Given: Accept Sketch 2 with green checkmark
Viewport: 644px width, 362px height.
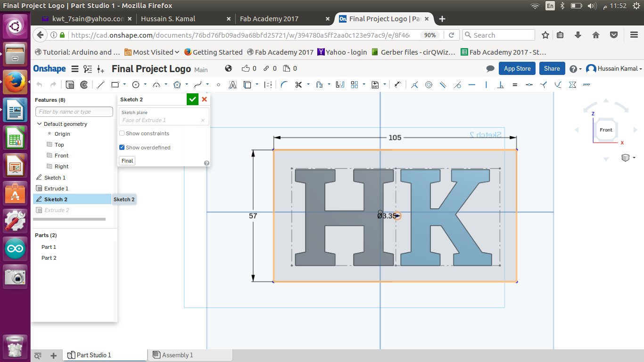Looking at the screenshot, I should (x=192, y=99).
